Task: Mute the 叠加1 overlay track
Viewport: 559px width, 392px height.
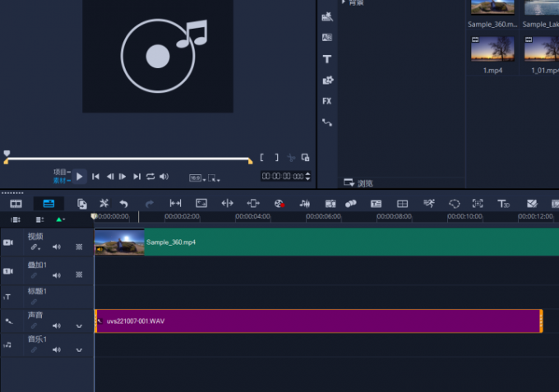Action: click(57, 275)
